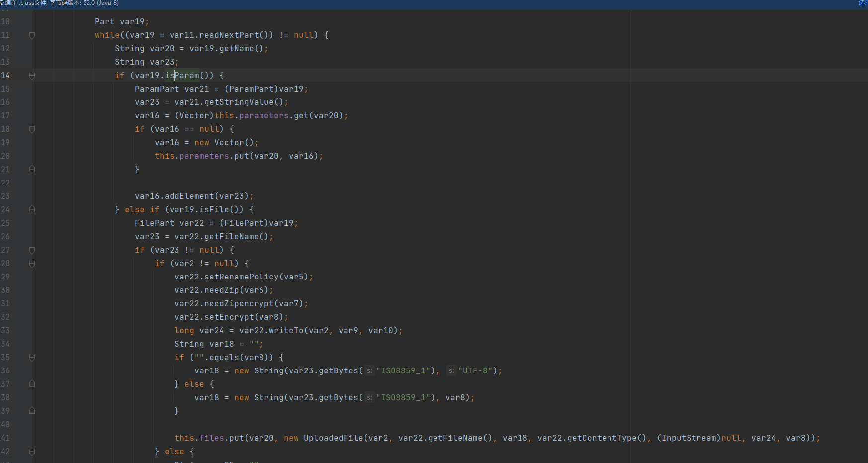Click 'String var23;' declaration on line 13
This screenshot has width=868, height=463.
pos(147,62)
